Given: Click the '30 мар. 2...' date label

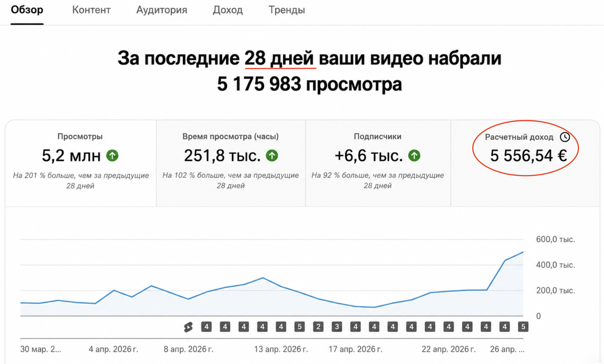Looking at the screenshot, I should [x=41, y=349].
